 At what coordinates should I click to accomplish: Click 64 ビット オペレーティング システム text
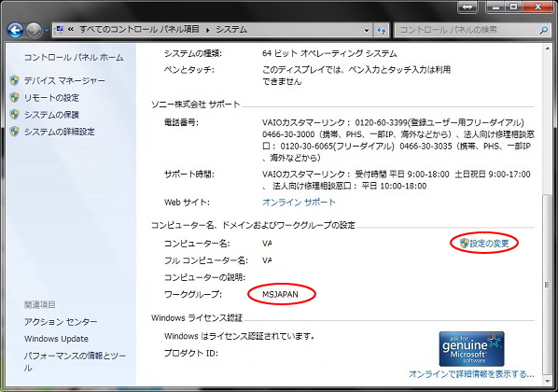coord(329,54)
